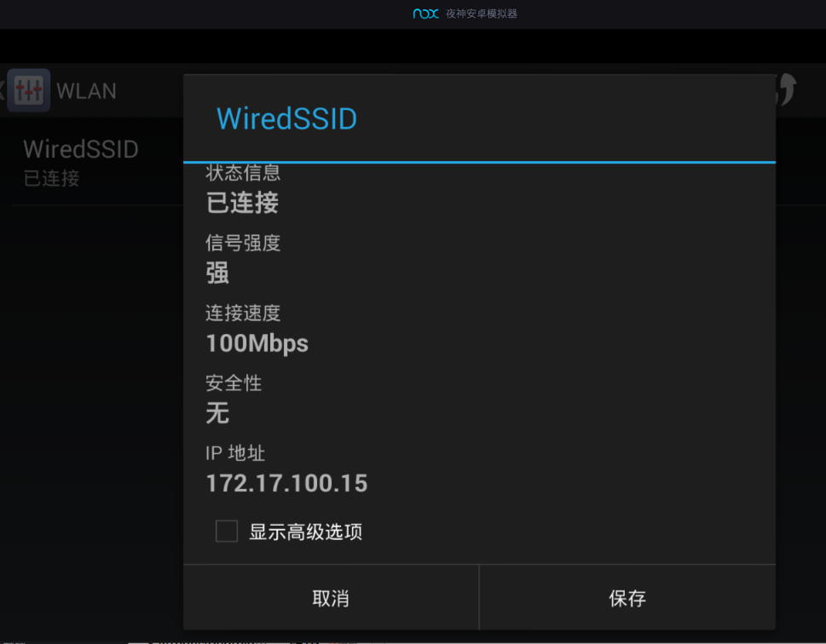The width and height of the screenshot is (826, 644).
Task: Click the WLAN settings sliders icon
Action: (x=28, y=90)
